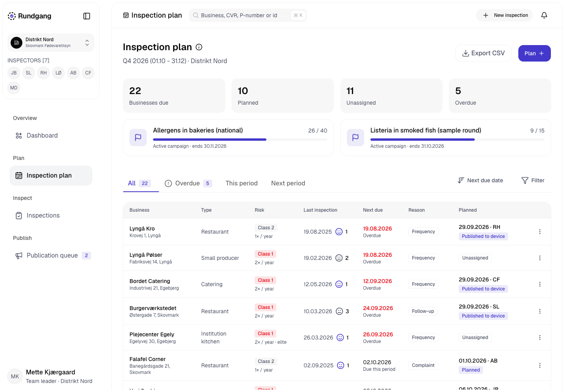Switch to the Overdue tab
The image size is (565, 392).
pos(188,183)
